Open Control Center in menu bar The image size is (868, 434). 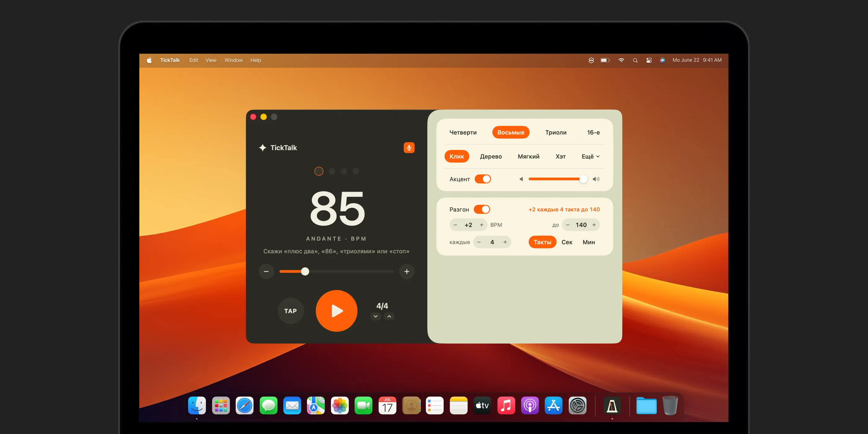pos(649,60)
